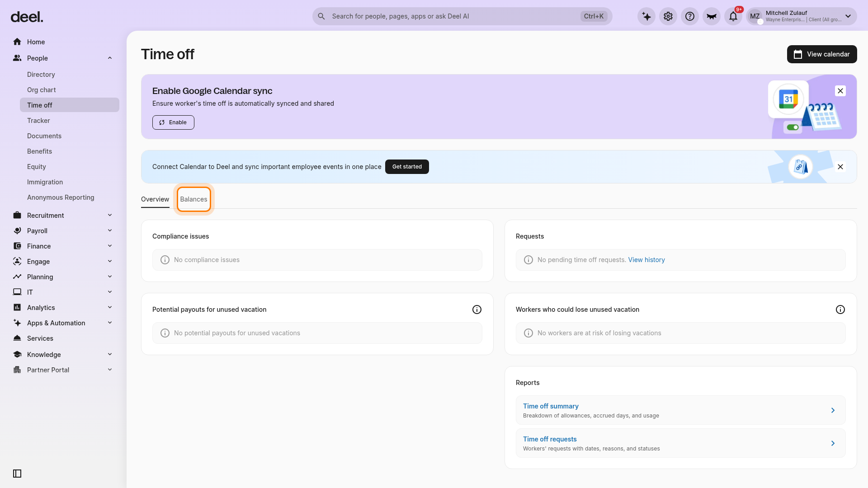The width and height of the screenshot is (868, 488).
Task: Dismiss the Connect Calendar banner
Action: (840, 167)
